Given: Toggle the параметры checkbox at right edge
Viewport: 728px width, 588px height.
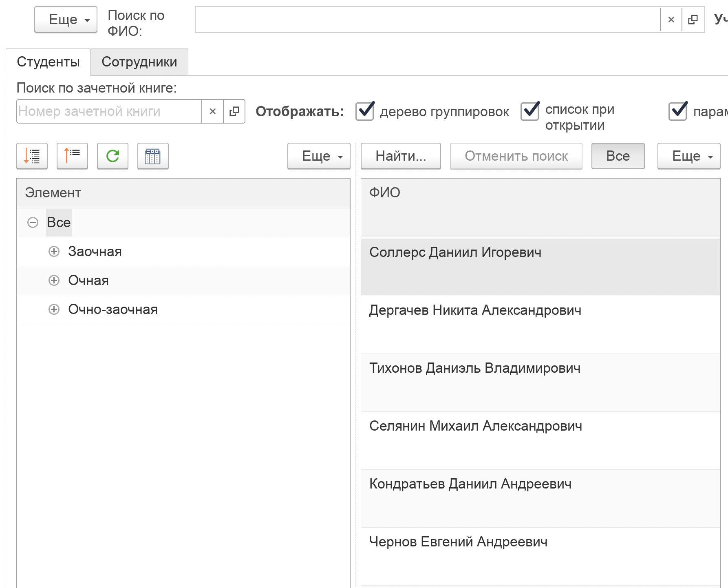Looking at the screenshot, I should coord(678,111).
